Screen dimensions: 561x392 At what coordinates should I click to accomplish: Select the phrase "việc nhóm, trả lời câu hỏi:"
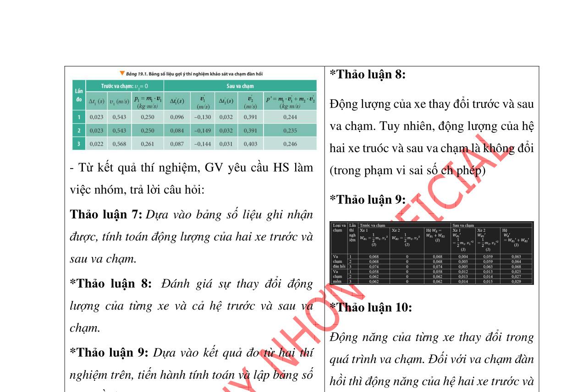click(137, 190)
